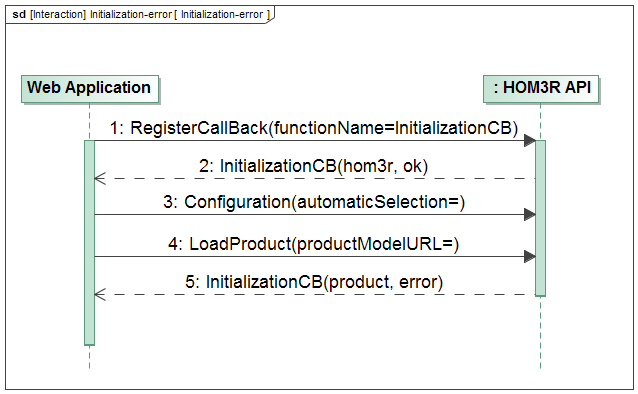The image size is (638, 394).
Task: Click the return arrowhead of message 5
Action: pos(100,294)
